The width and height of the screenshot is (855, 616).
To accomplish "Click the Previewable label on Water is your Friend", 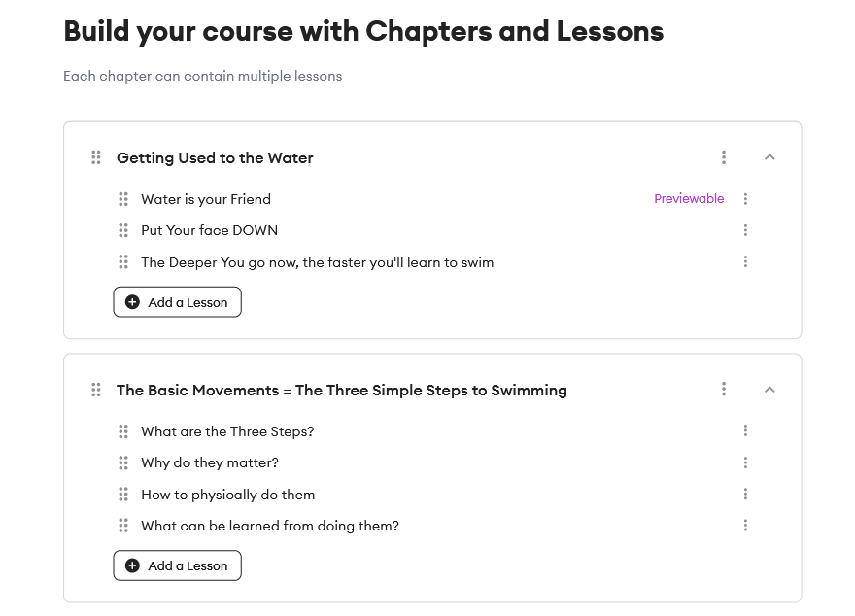I will pos(689,199).
